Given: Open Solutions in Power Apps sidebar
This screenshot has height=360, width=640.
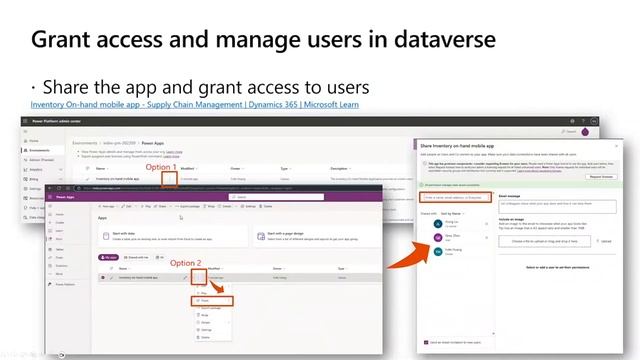Looking at the screenshot, I should tap(58, 266).
